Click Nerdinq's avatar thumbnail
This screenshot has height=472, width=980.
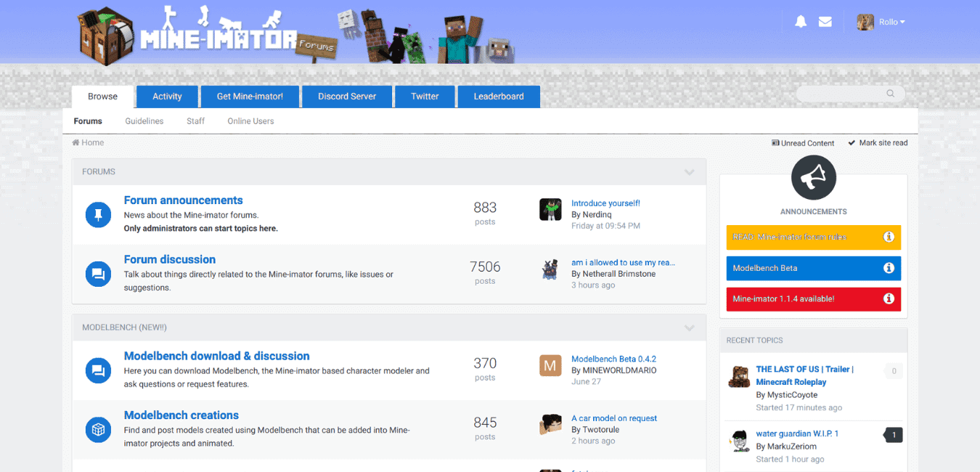point(550,210)
